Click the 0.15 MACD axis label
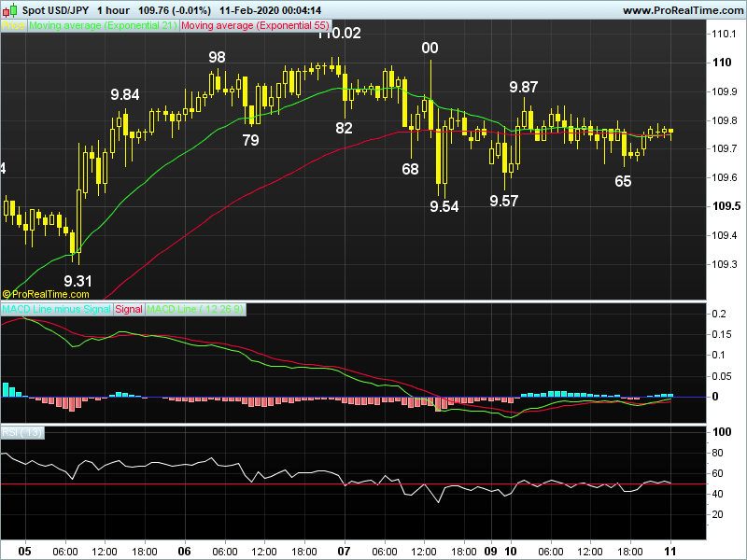 721,335
